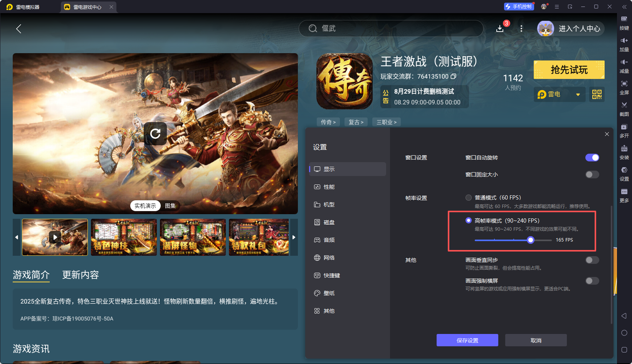Image resolution: width=632 pixels, height=364 pixels.
Task: Show previous thumbnails with left arrow
Action: [17, 237]
